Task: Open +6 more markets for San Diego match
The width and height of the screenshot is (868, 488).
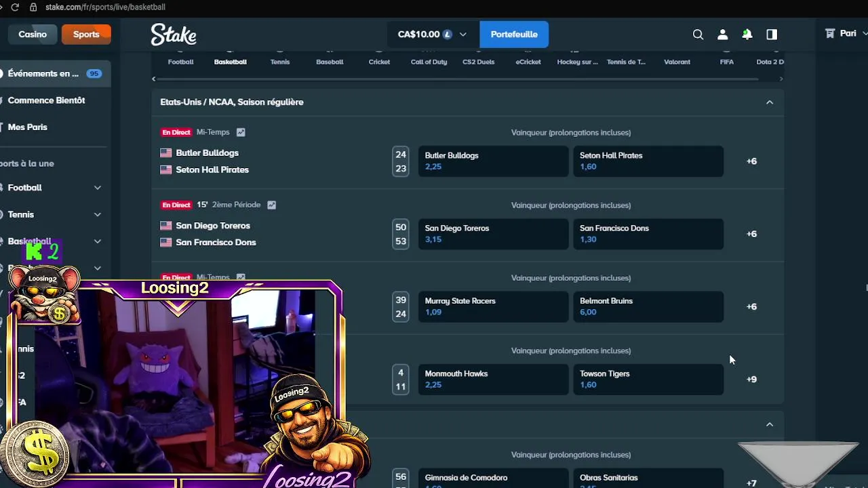Action: pyautogui.click(x=751, y=234)
